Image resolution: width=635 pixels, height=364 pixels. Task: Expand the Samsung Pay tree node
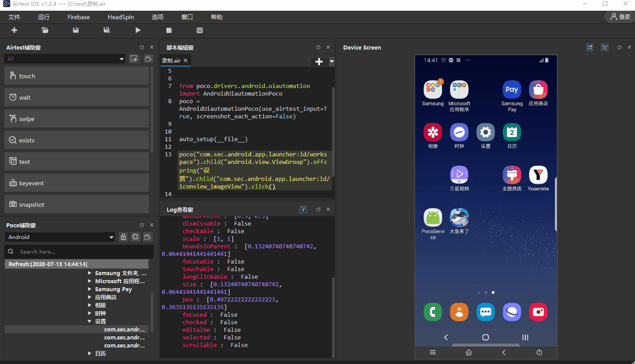90,289
